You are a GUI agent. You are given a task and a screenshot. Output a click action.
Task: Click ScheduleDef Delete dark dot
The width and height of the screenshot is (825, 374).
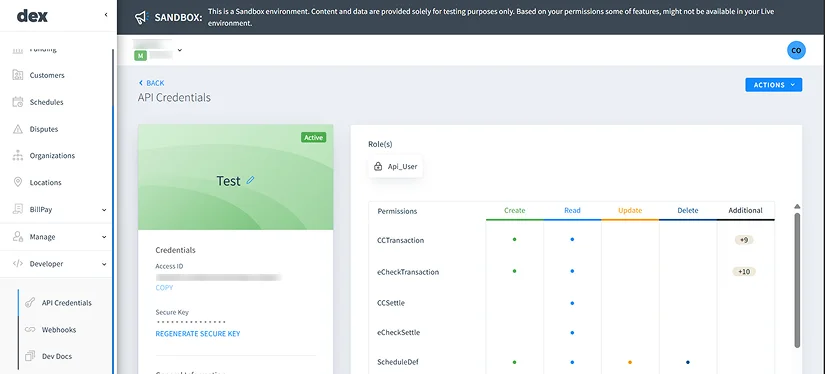[688, 362]
